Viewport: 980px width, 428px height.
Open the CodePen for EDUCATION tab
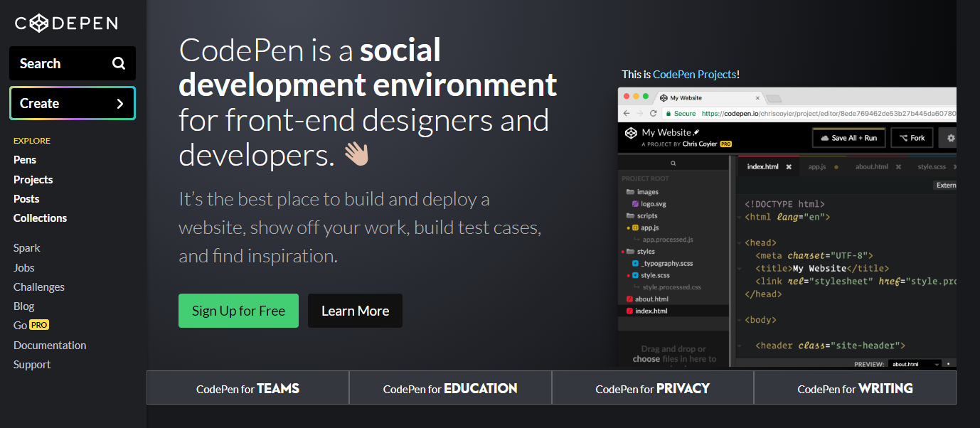click(450, 388)
